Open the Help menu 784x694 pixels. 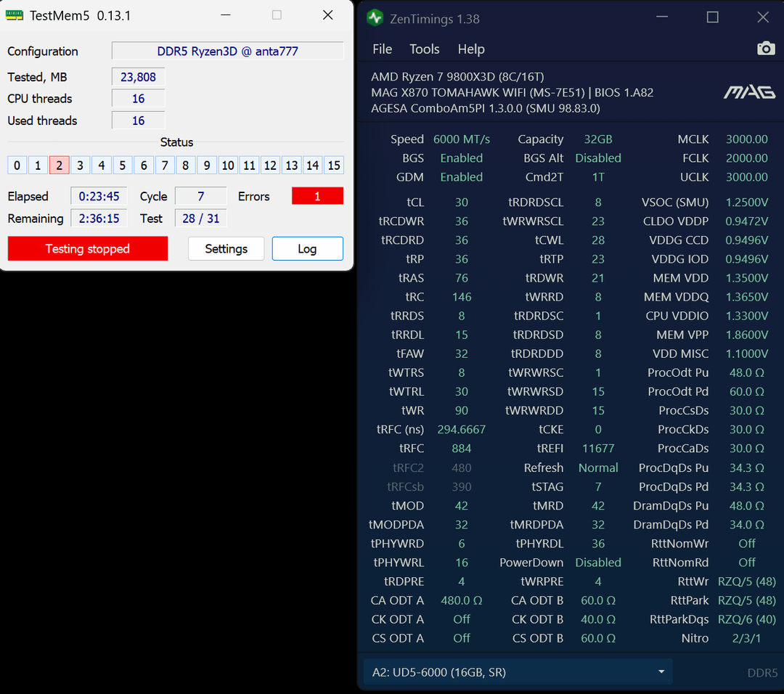(470, 49)
